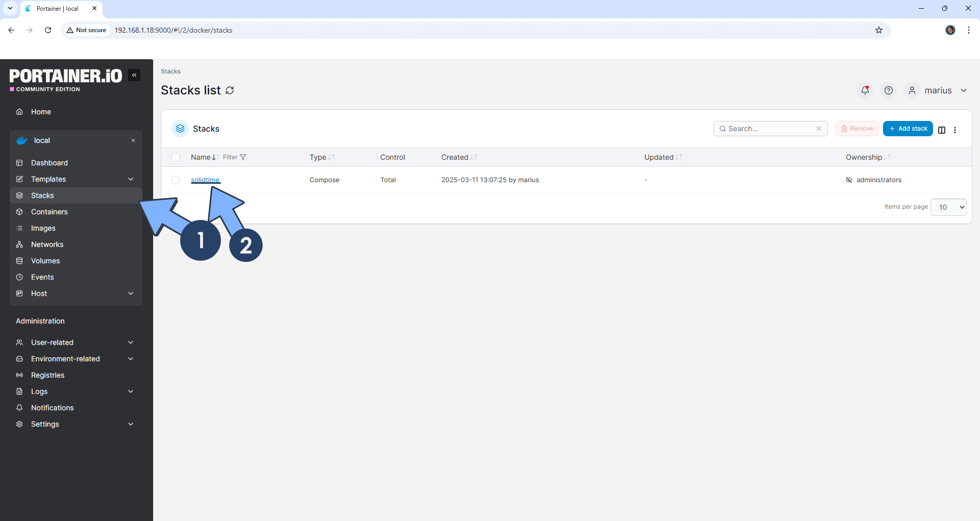The height and width of the screenshot is (521, 980).
Task: Open the marius user account menu
Action: 938,90
